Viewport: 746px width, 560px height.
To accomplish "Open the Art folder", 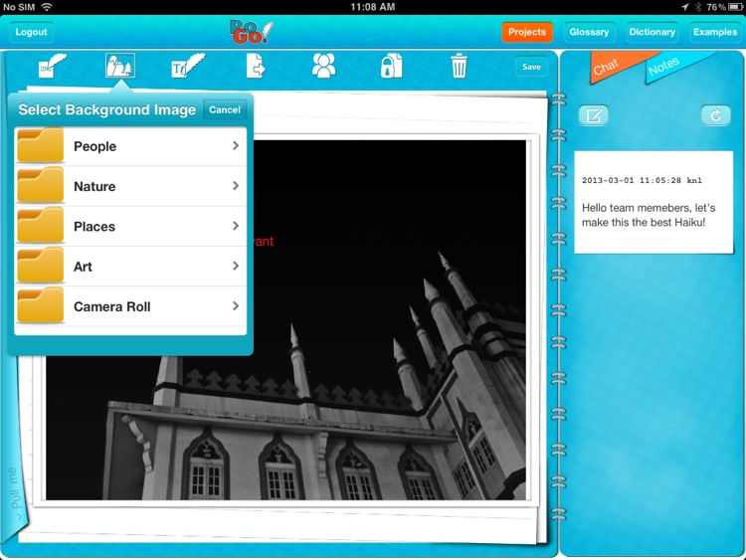I will coord(84,267).
